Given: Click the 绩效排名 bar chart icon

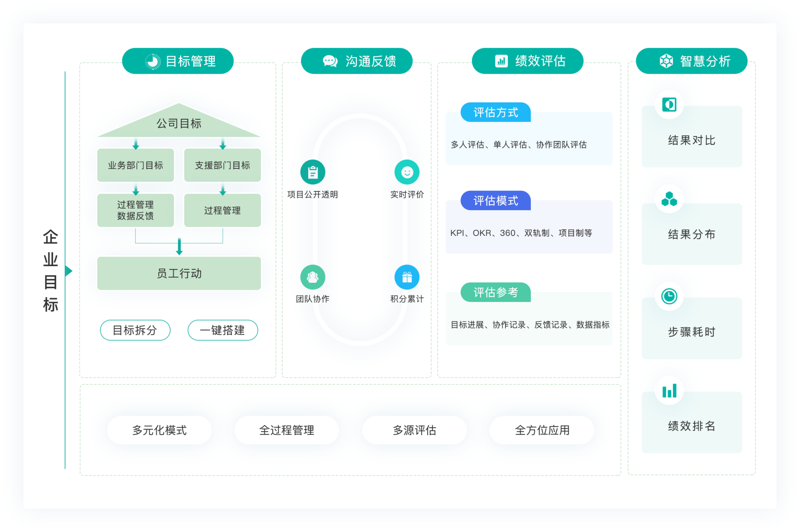Looking at the screenshot, I should (669, 391).
